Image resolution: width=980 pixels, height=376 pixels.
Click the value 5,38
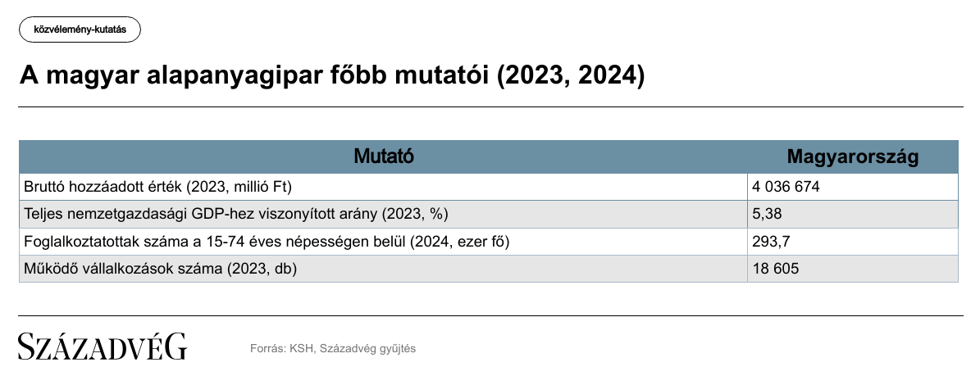pyautogui.click(x=767, y=215)
